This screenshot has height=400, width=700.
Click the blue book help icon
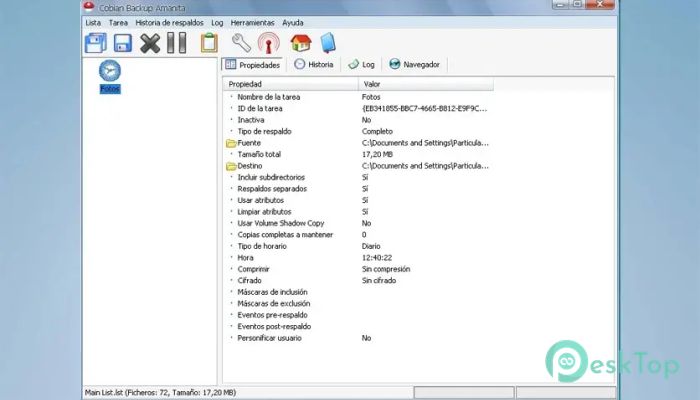point(328,43)
